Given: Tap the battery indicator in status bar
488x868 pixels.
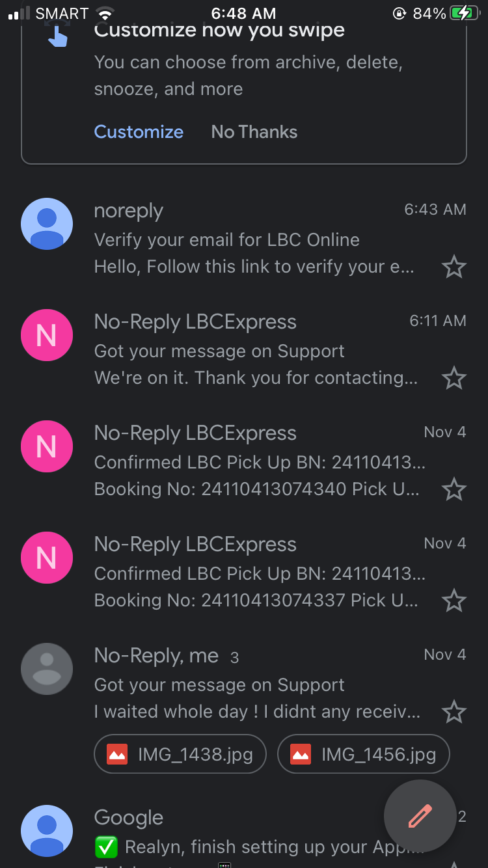Looking at the screenshot, I should [464, 13].
